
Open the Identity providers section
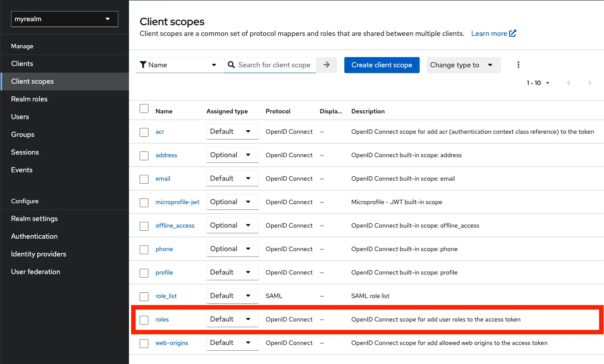click(39, 254)
